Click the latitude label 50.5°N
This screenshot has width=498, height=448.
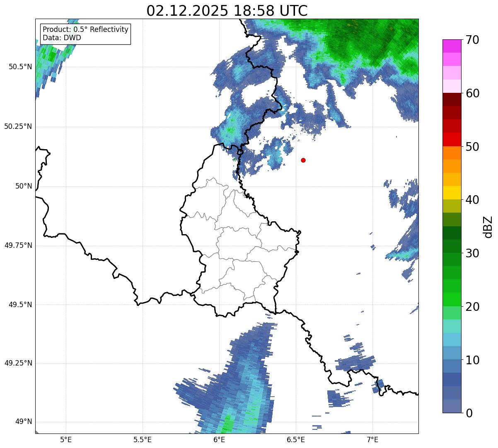coord(20,67)
